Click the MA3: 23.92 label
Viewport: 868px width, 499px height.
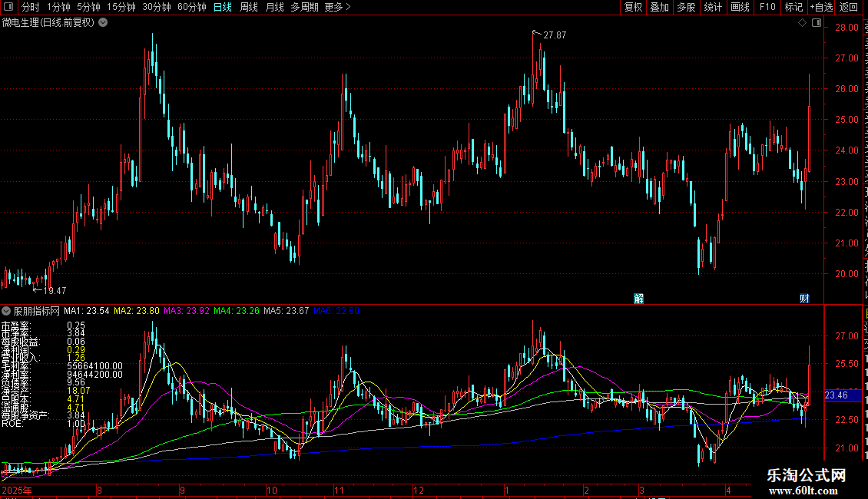(x=187, y=311)
